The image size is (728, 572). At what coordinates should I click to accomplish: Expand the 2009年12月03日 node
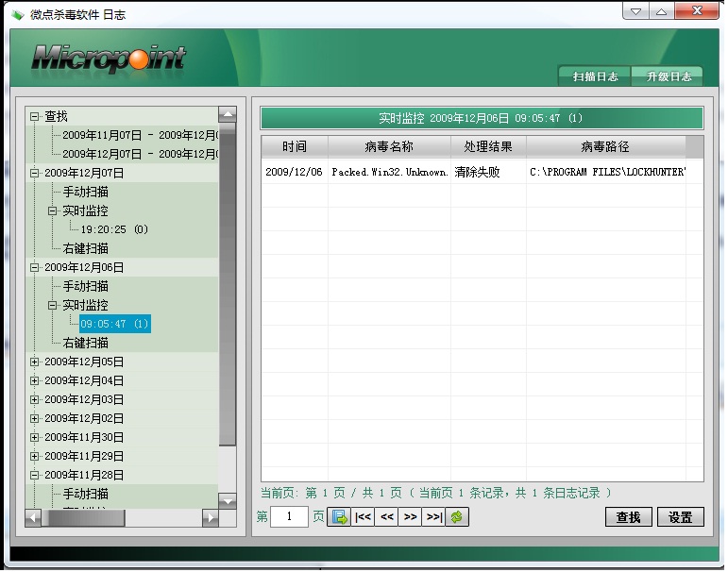[x=34, y=399]
